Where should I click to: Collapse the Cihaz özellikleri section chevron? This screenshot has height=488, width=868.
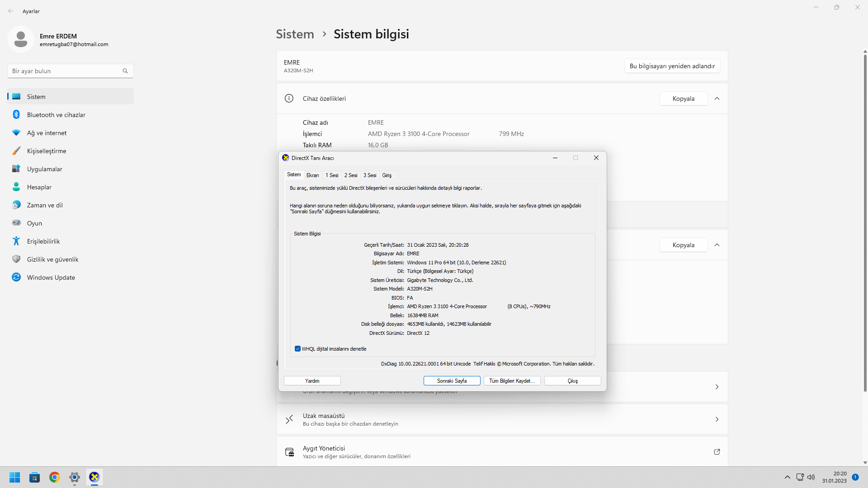point(717,99)
